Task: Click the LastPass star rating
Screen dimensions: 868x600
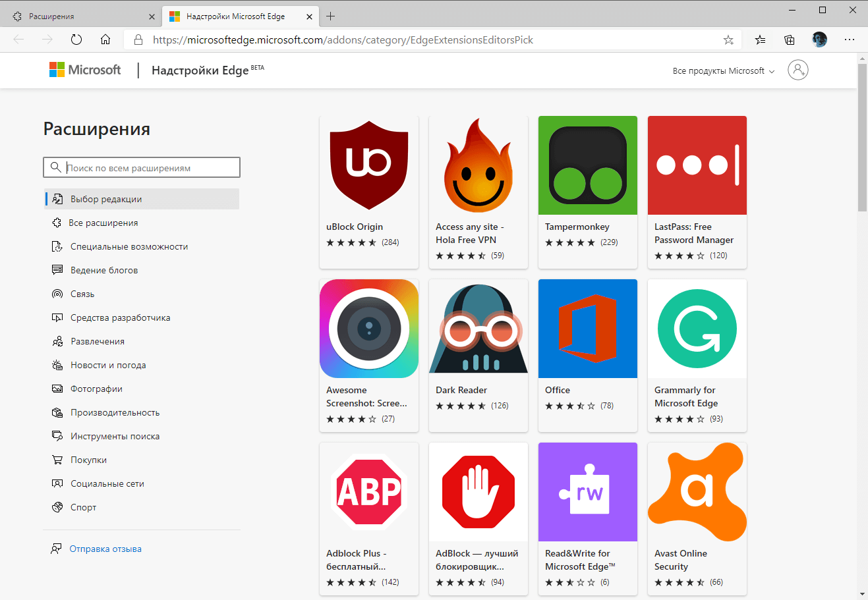Action: [x=680, y=256]
